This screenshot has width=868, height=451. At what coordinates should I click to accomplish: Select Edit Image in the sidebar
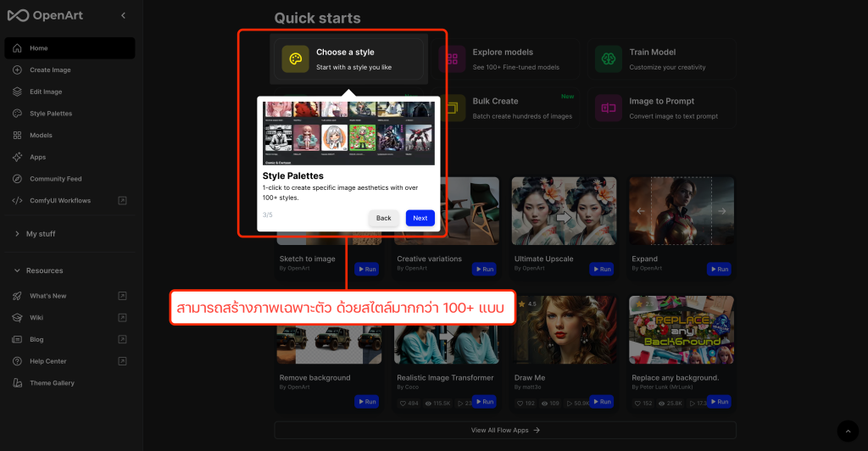[46, 92]
